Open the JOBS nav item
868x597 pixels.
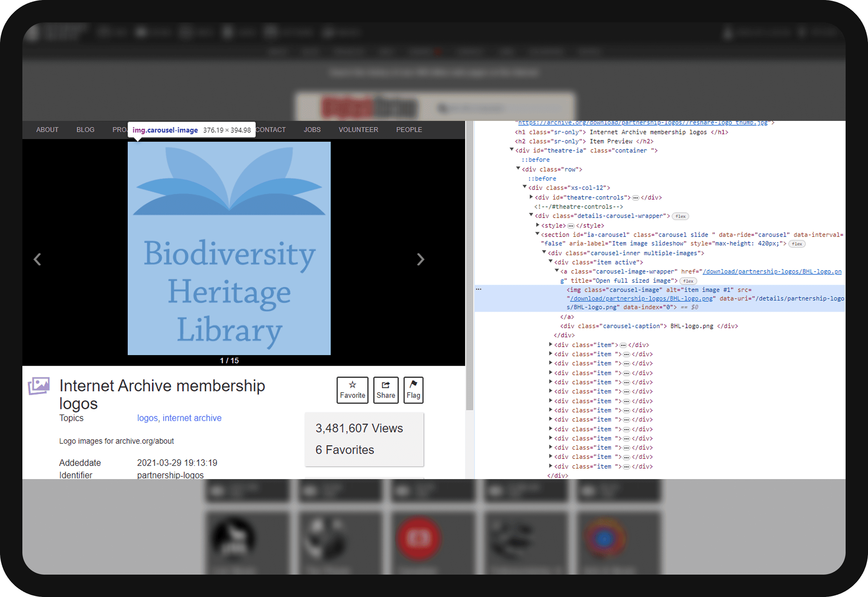coord(312,130)
